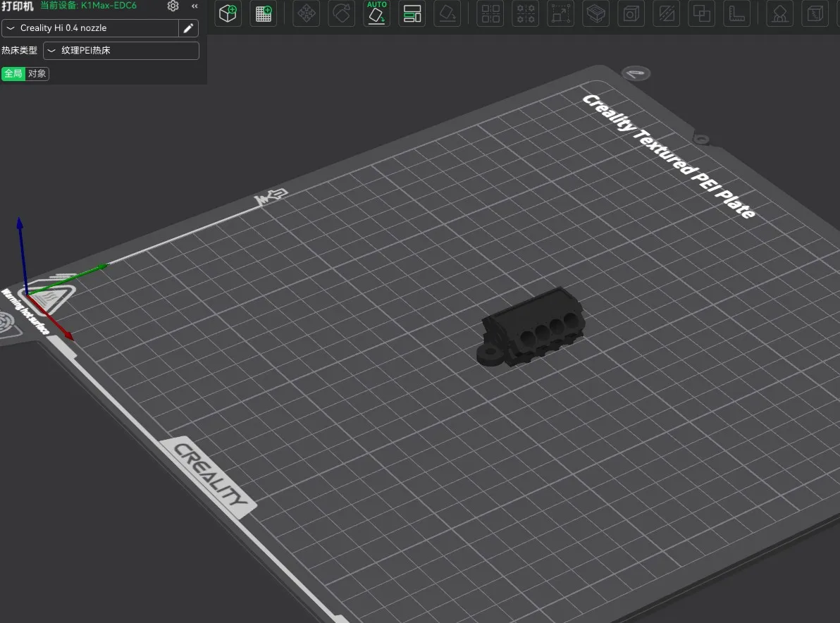
Task: Click the diagonally hatched square toolbar icon
Action: coord(667,13)
